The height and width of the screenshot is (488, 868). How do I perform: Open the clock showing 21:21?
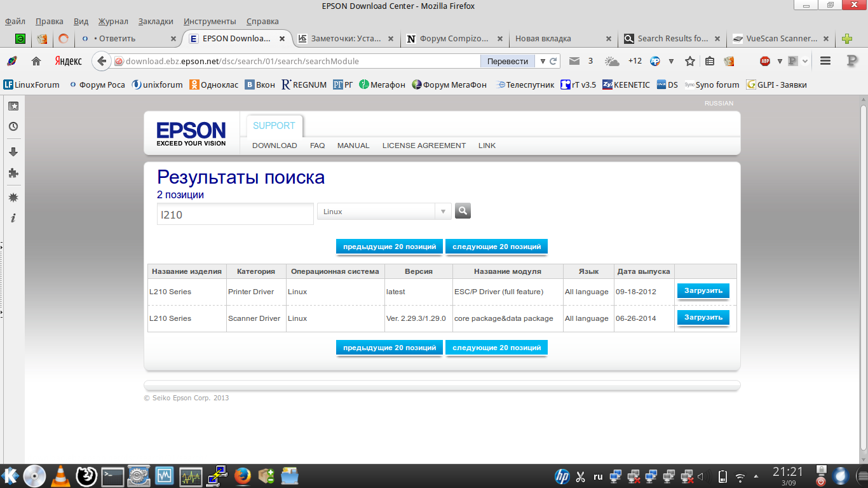788,475
